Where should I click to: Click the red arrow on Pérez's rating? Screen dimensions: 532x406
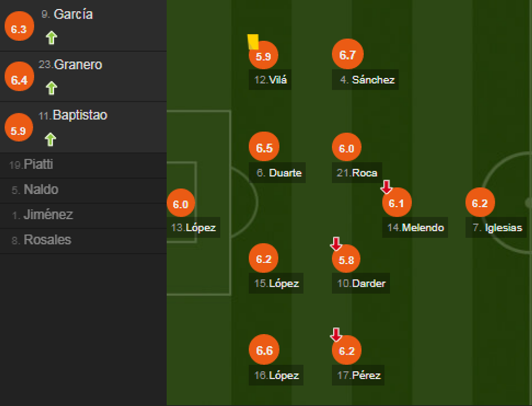point(336,335)
